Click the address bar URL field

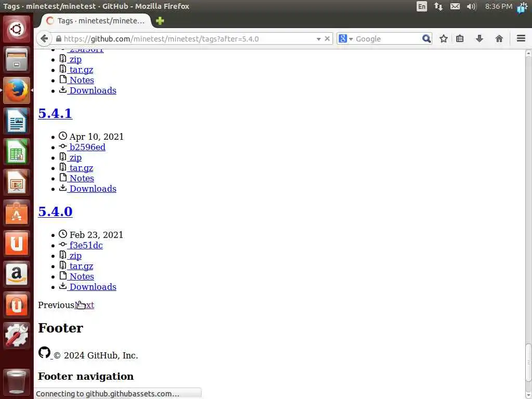point(188,39)
